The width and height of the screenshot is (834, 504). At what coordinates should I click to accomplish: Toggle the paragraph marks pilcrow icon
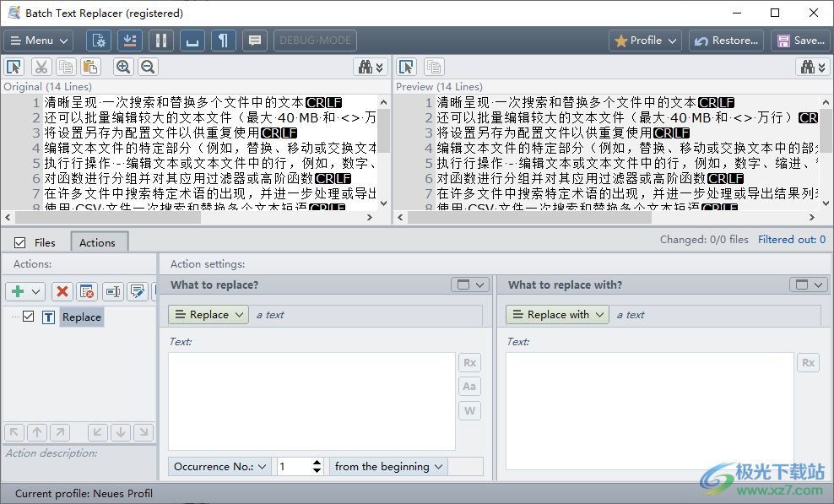point(224,41)
